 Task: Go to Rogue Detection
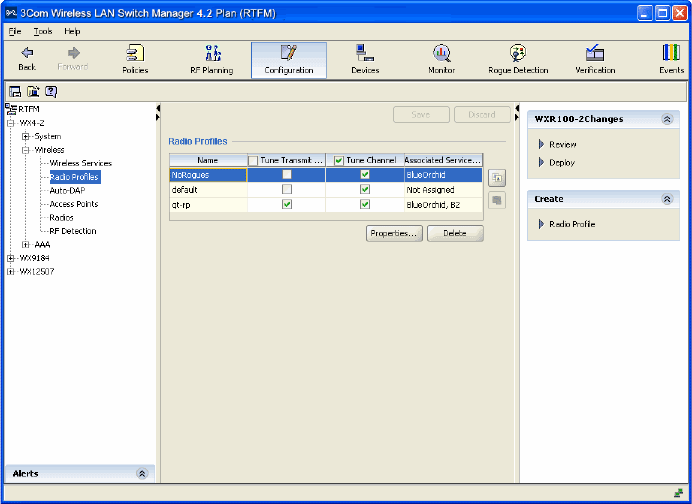pos(518,60)
